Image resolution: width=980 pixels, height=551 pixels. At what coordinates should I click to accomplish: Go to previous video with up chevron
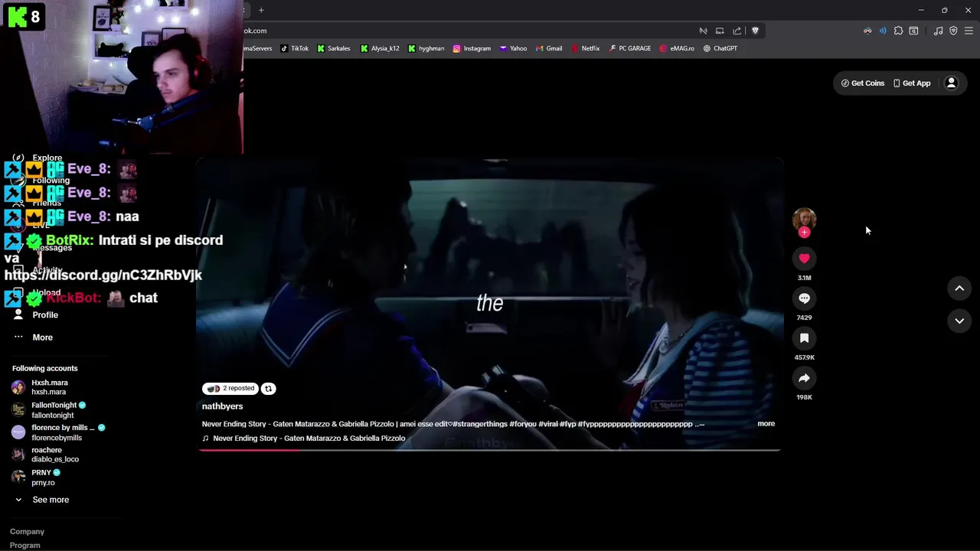click(959, 288)
